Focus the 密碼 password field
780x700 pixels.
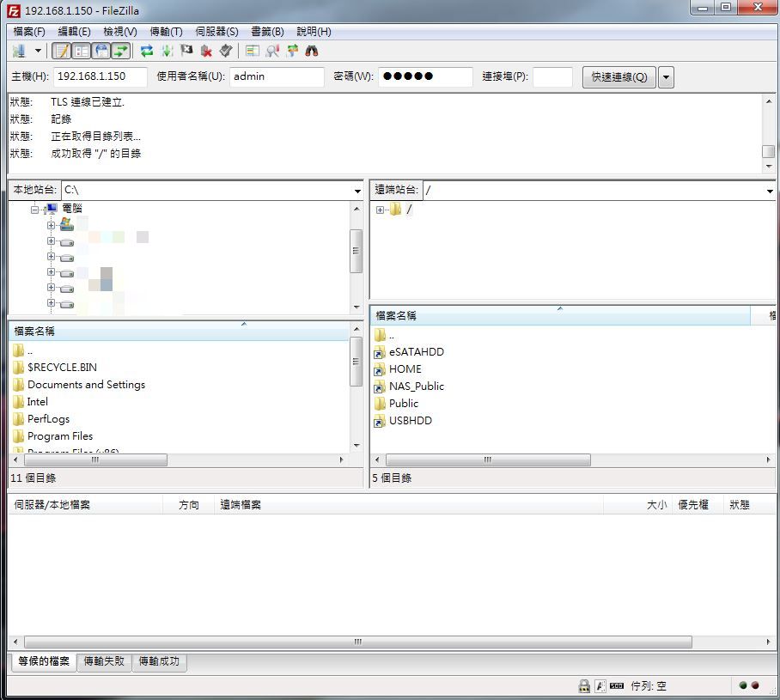[x=425, y=76]
